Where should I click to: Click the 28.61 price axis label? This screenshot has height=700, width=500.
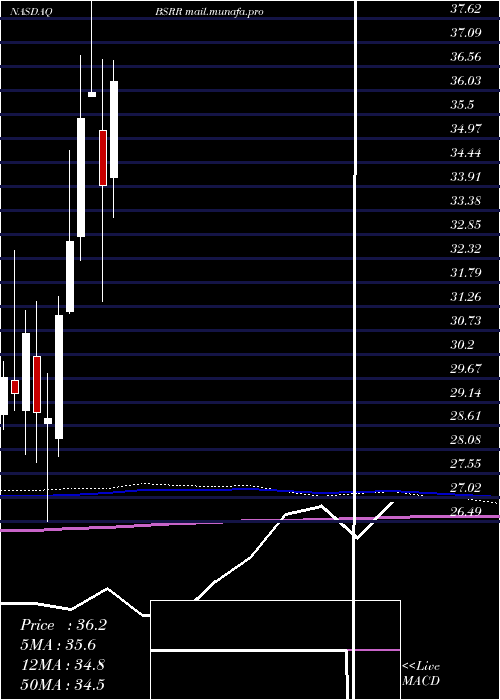(466, 416)
